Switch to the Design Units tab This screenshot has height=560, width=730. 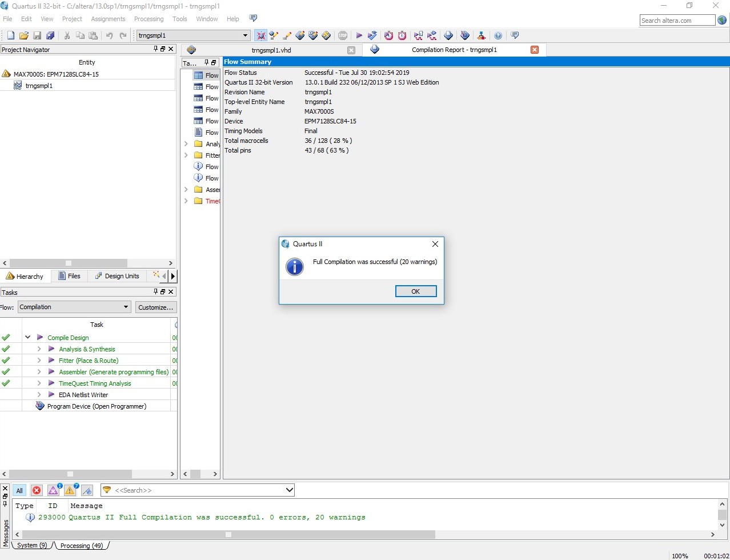pyautogui.click(x=117, y=276)
